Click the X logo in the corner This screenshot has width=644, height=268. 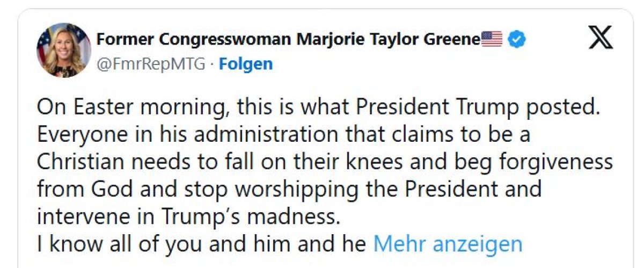pos(600,39)
